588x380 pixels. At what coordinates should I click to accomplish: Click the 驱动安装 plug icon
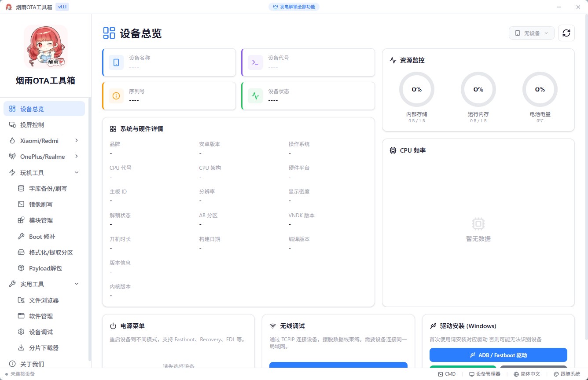coord(433,326)
